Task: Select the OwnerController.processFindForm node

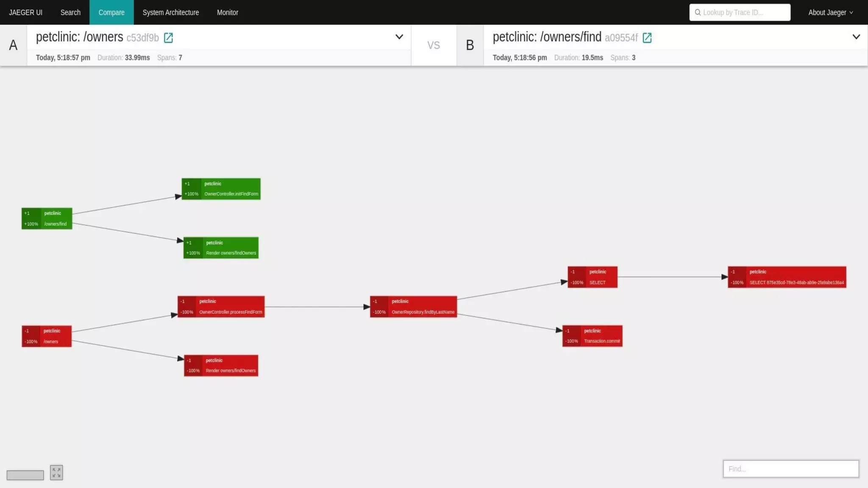Action: (x=221, y=307)
